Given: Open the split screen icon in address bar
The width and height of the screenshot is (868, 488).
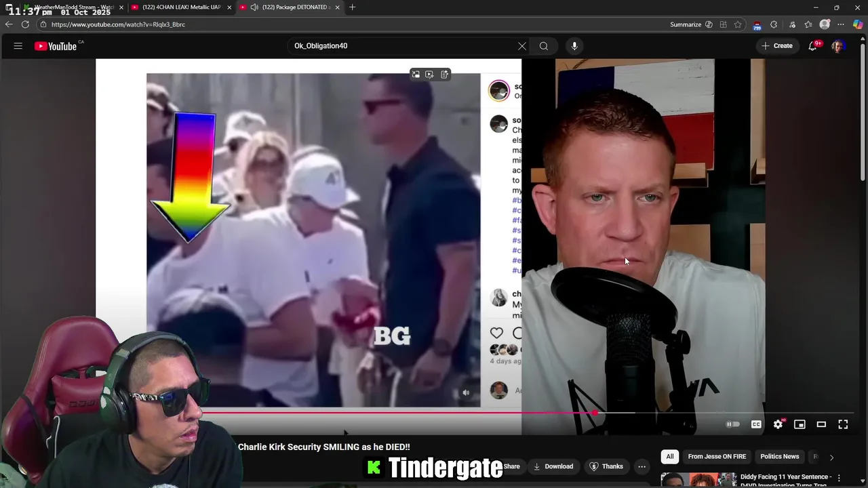Looking at the screenshot, I should [x=724, y=24].
